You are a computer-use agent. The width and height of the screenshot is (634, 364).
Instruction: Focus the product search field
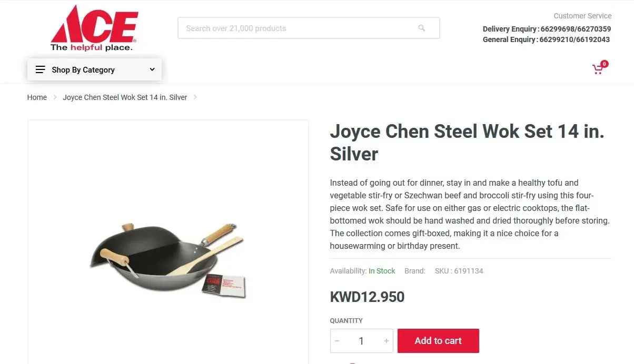tap(309, 28)
